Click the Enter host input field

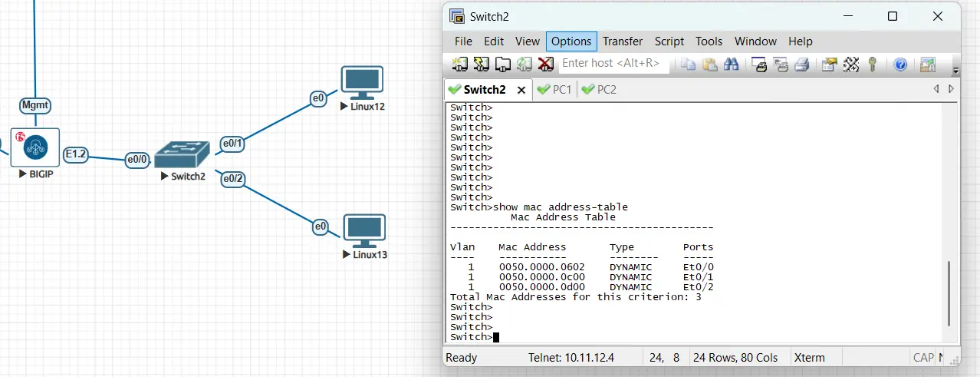pos(614,63)
